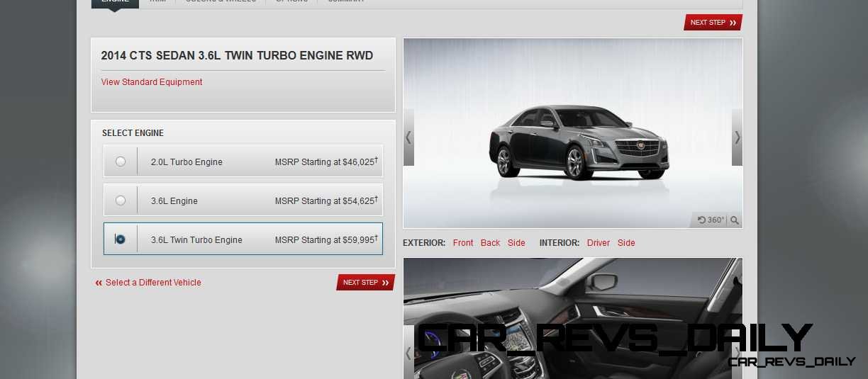Select the 3.6L Twin Turbo Engine radio button
The height and width of the screenshot is (379, 868).
point(121,239)
